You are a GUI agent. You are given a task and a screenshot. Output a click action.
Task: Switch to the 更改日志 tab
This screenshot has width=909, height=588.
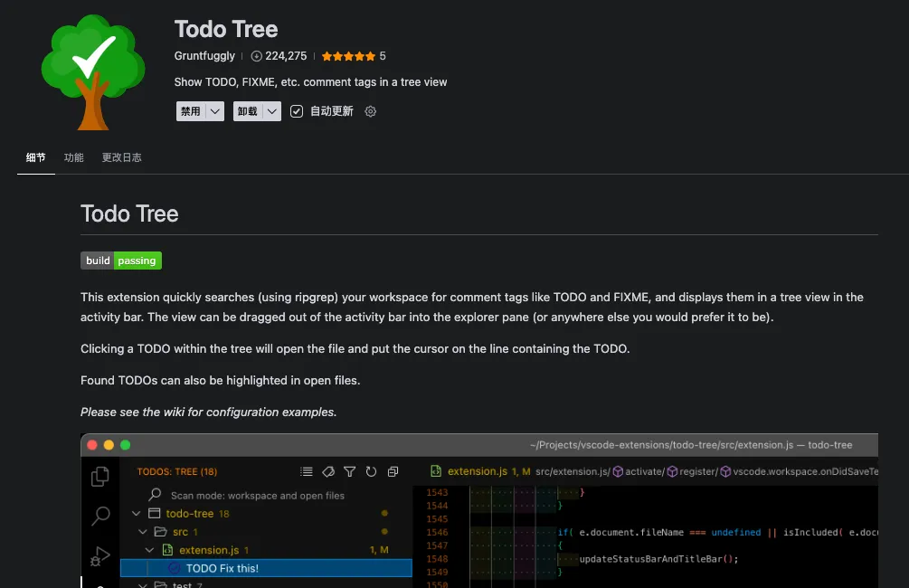(122, 157)
